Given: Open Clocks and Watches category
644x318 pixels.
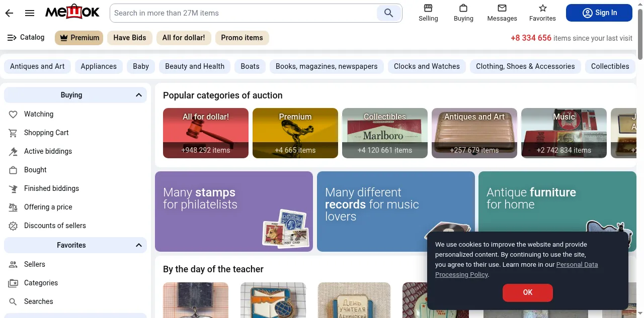Looking at the screenshot, I should pyautogui.click(x=427, y=66).
